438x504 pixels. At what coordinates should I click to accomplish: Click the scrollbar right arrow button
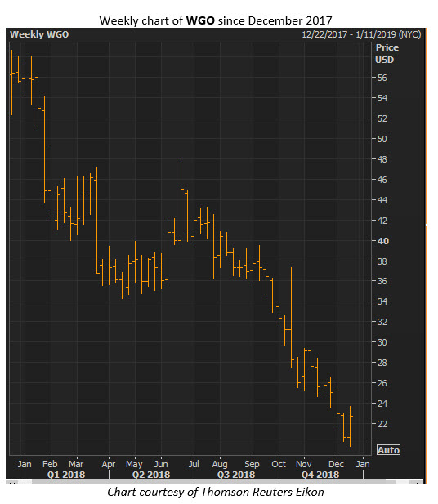(415, 482)
